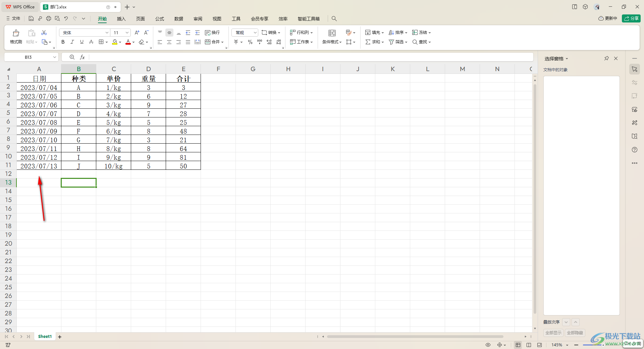Click the decrease decimal places icon
This screenshot has width=644, height=349.
point(279,42)
